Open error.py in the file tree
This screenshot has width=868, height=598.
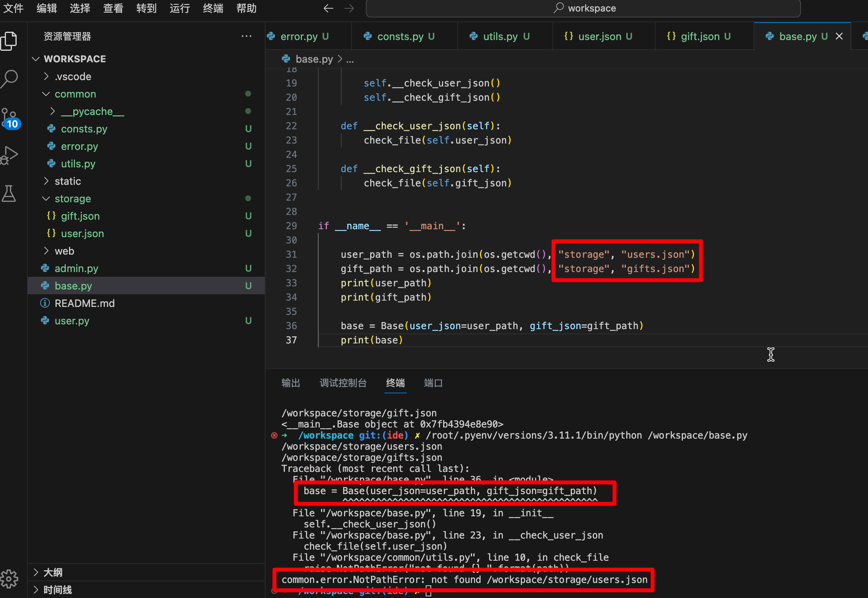147,146
